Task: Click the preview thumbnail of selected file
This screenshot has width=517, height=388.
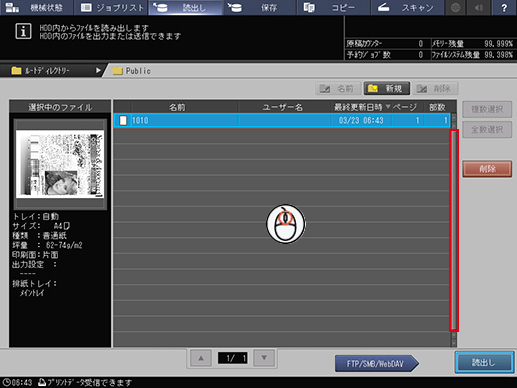Action: pos(60,164)
